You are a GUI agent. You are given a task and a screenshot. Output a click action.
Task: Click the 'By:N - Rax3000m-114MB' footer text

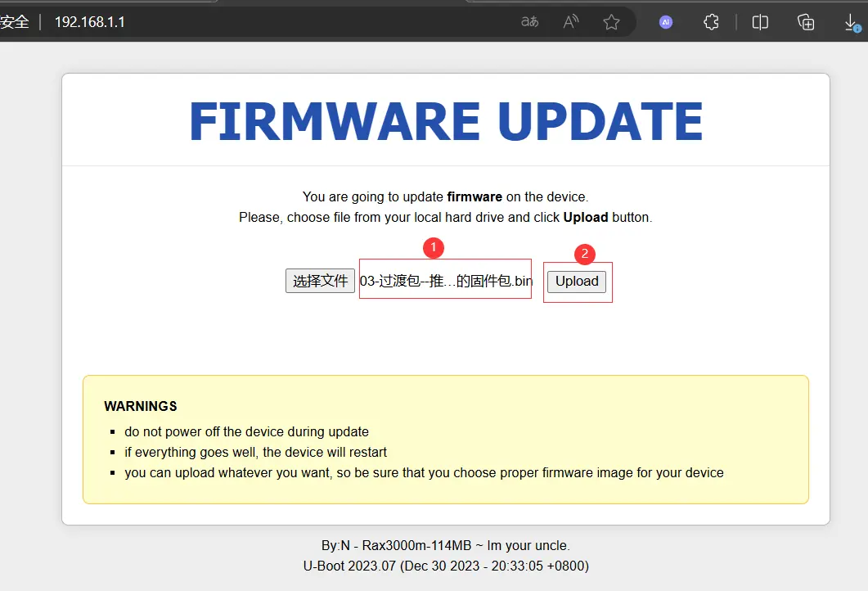[x=446, y=545]
